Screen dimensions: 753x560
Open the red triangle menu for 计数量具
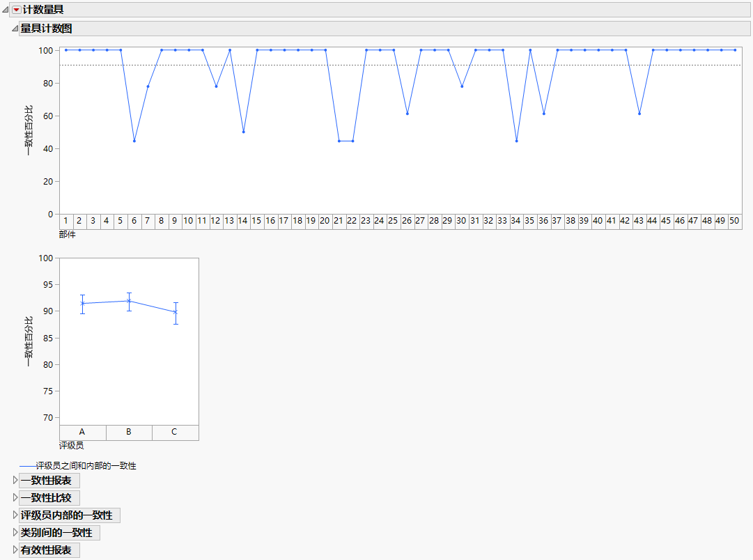[15, 9]
